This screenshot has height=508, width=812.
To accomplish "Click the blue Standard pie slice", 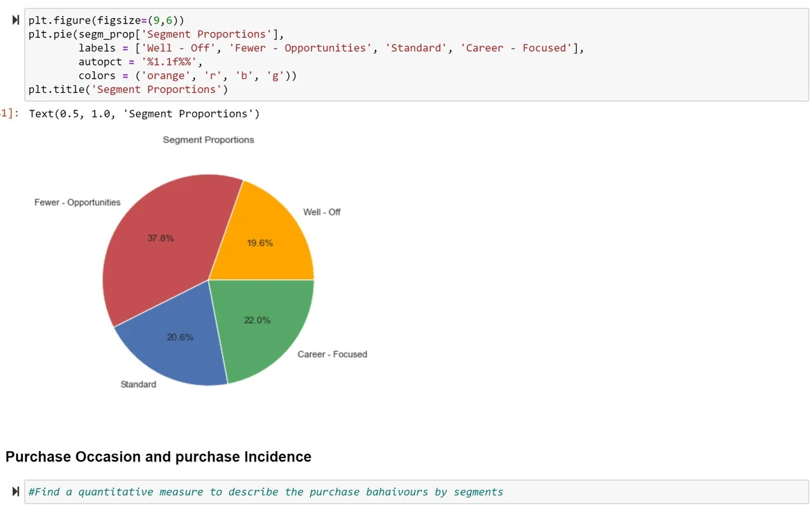I will click(174, 354).
